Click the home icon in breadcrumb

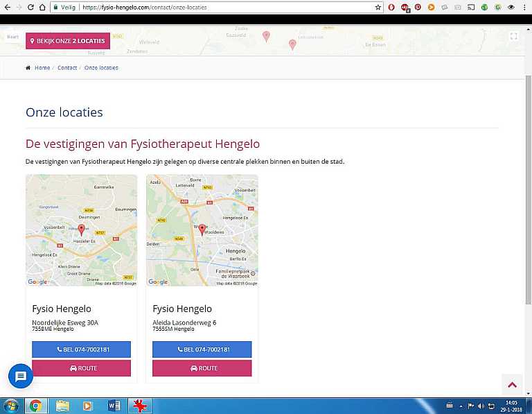pyautogui.click(x=28, y=67)
